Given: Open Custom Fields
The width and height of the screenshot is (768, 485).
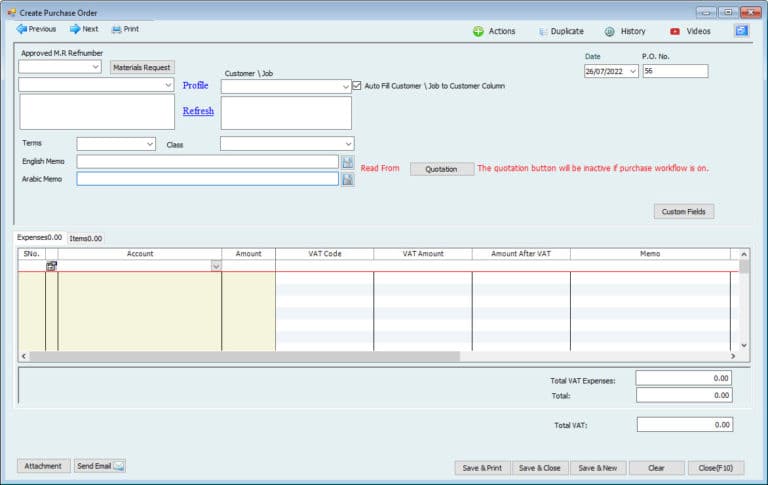Looking at the screenshot, I should [x=684, y=212].
